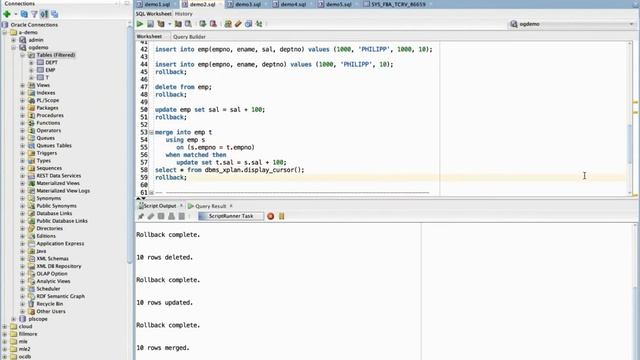Image resolution: width=640 pixels, height=360 pixels.
Task: Open the Query Builder tab
Action: [189, 37]
